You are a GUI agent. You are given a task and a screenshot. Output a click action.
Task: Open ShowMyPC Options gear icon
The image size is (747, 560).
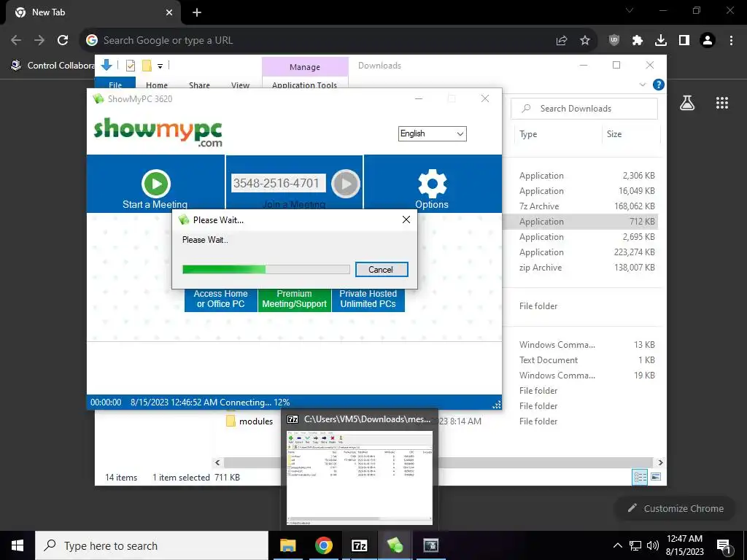[432, 183]
